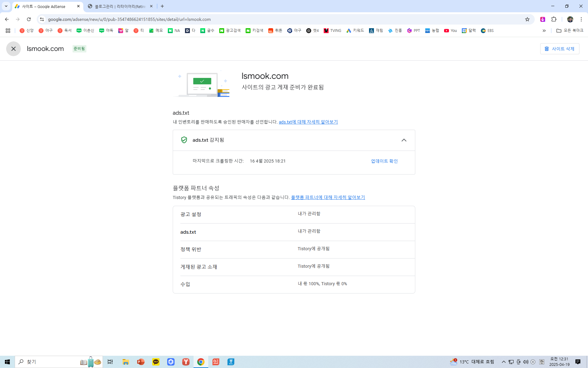
Task: Open the bookmarks apps grid icon
Action: (x=8, y=31)
